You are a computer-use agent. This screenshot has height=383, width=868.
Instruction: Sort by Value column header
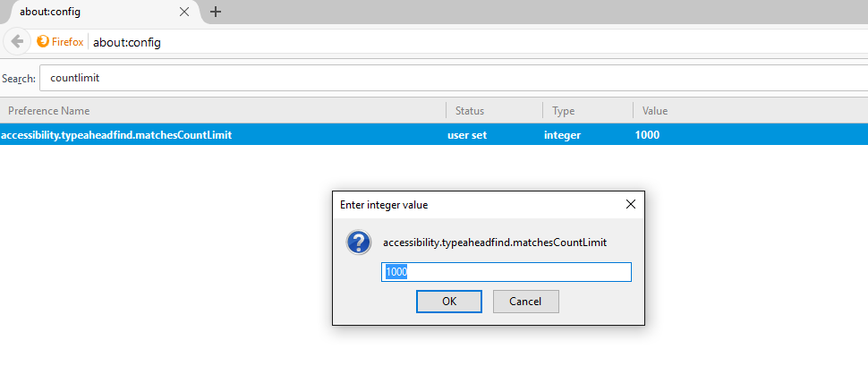[x=747, y=111]
